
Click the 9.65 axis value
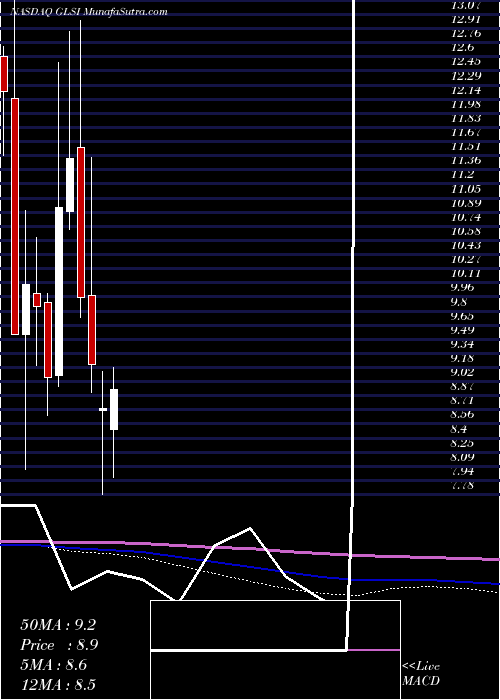463,316
